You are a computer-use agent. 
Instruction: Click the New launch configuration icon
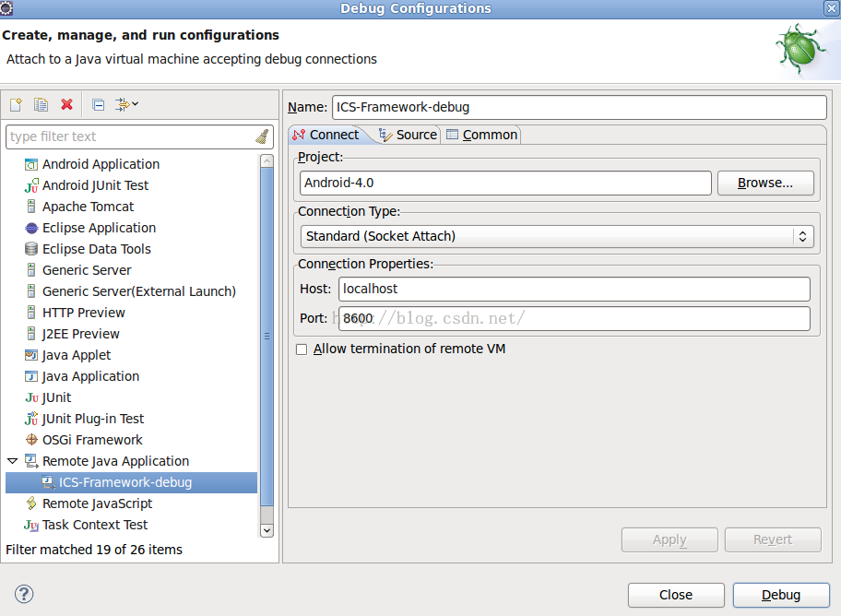[16, 105]
